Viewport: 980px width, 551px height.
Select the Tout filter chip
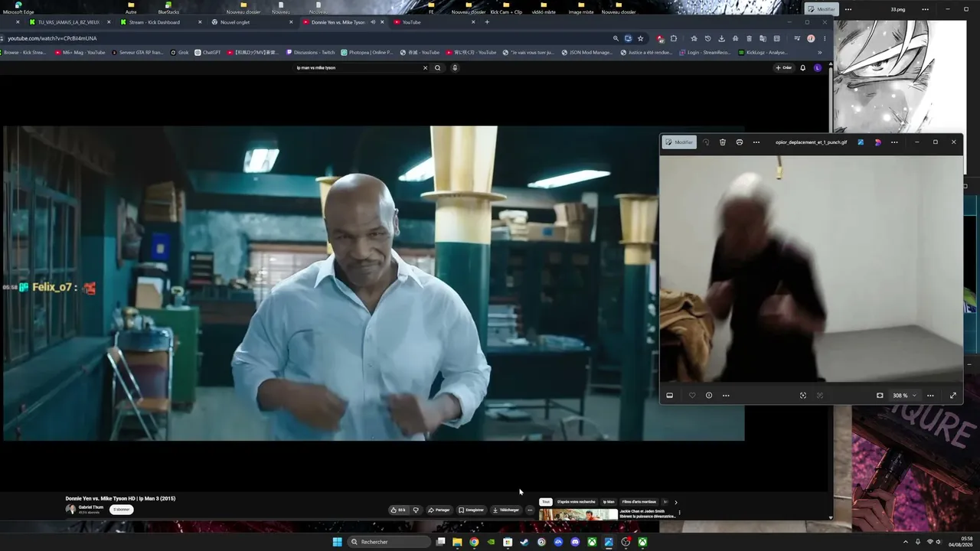click(x=546, y=502)
